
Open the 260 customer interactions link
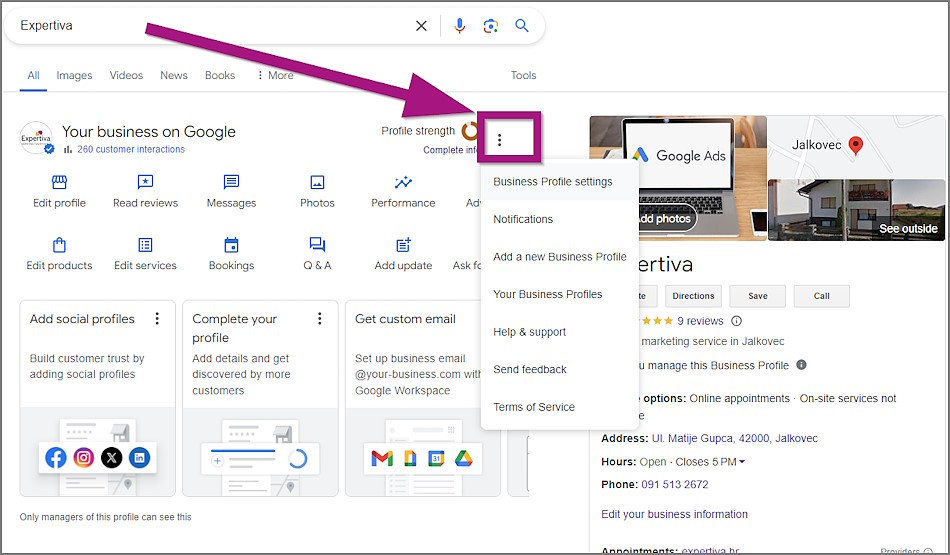click(x=131, y=149)
